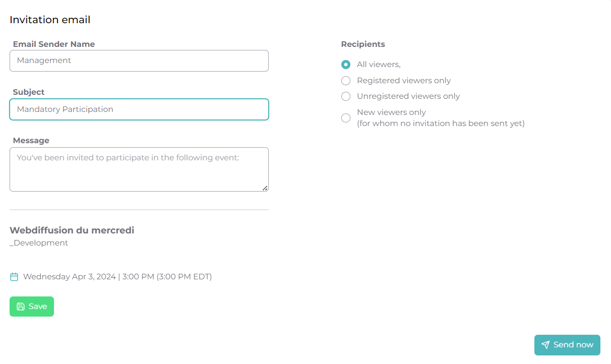Viewport: 611px width, 364px height.
Task: Click the Message box resize handle
Action: click(265, 188)
